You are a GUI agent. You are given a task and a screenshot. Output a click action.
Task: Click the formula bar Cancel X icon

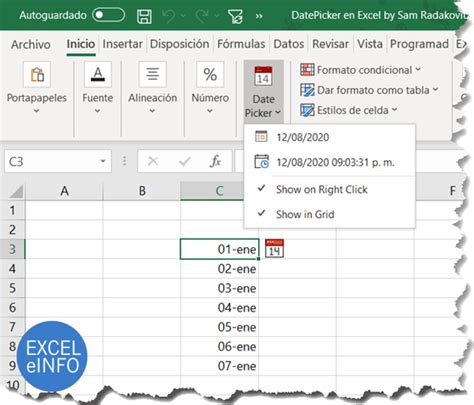(153, 162)
